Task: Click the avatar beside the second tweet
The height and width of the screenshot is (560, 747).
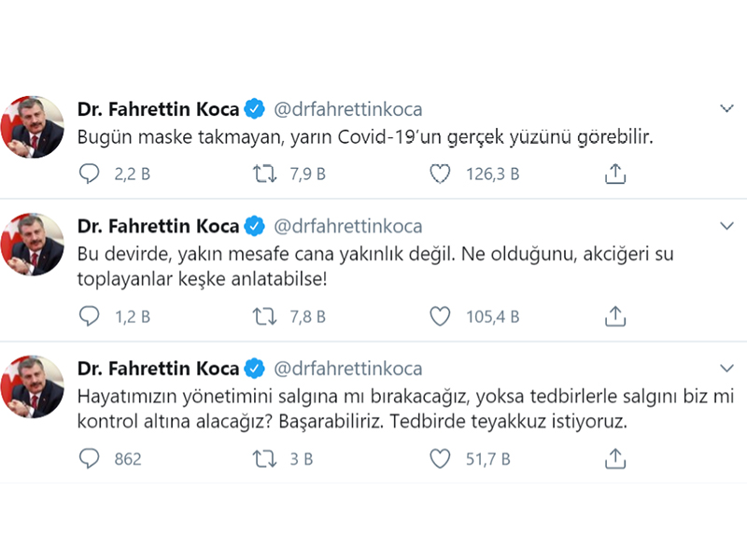Action: [x=37, y=245]
